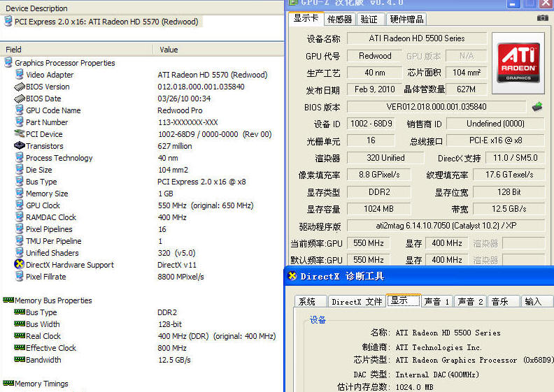Click the BIOS save chip icon in GPU-Z
The image size is (554, 392).
tap(537, 106)
